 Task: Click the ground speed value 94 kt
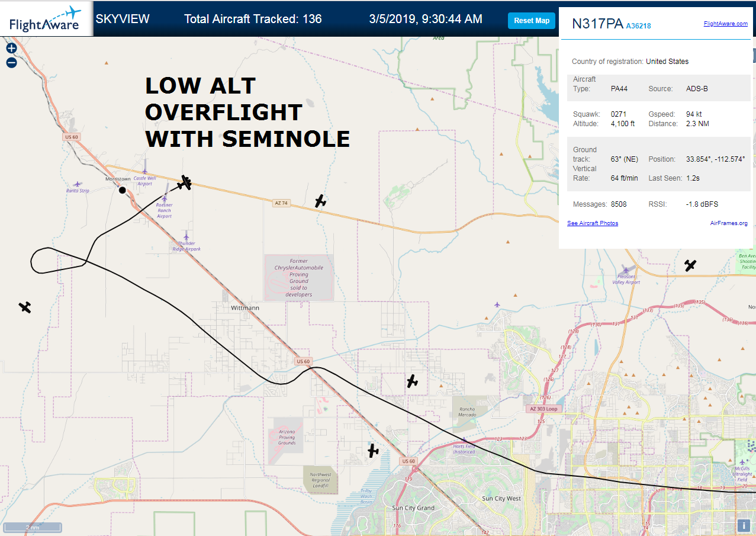(696, 114)
